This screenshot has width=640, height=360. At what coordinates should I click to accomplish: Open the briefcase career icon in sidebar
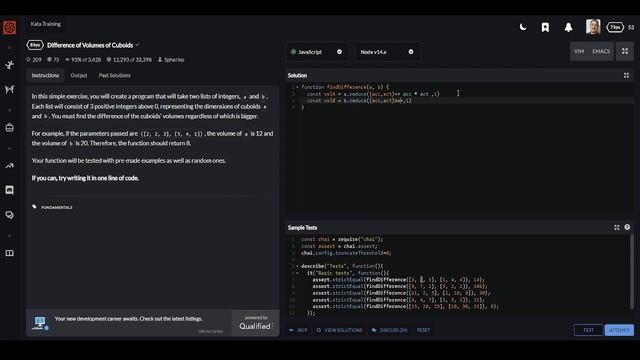pos(9,128)
